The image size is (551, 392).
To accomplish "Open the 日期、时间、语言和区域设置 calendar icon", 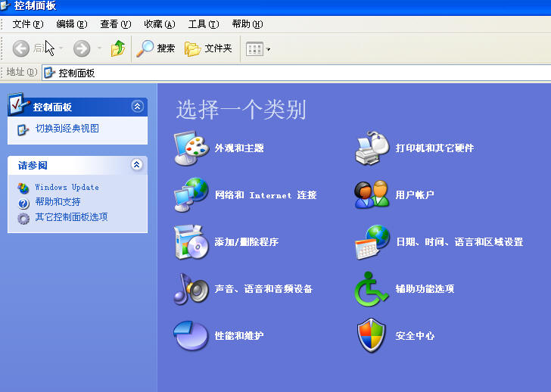I will 372,242.
